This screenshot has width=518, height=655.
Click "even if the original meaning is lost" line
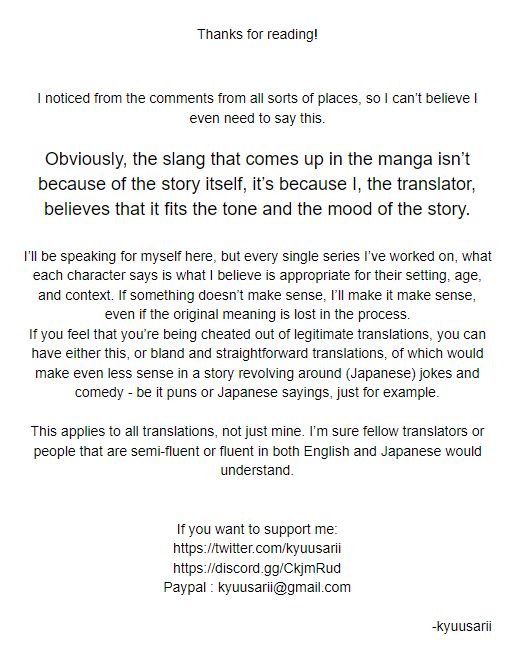click(x=257, y=314)
